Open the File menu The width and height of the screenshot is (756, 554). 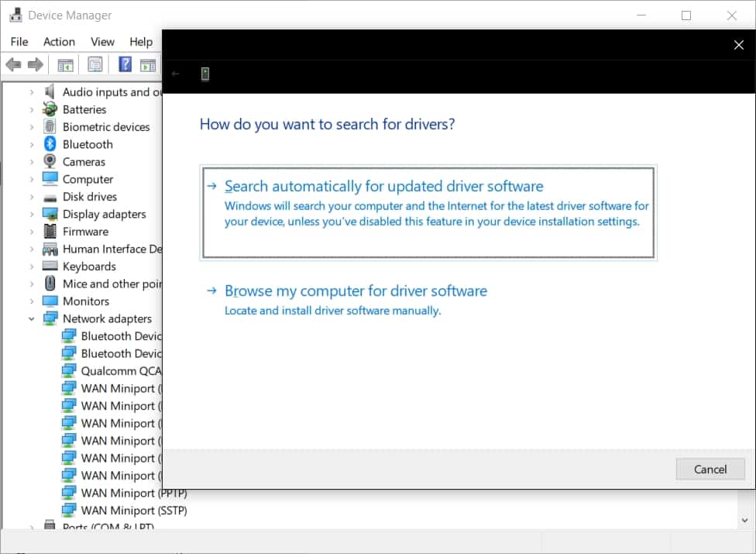[x=19, y=42]
